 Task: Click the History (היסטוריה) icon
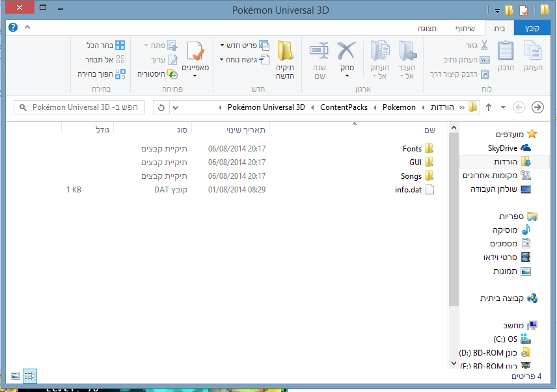172,74
